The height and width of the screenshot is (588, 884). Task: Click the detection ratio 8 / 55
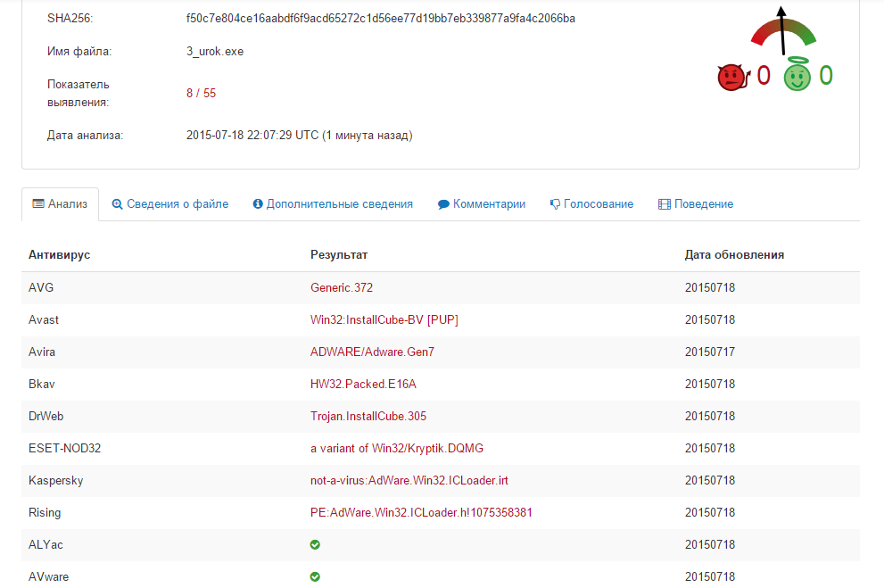(x=202, y=93)
